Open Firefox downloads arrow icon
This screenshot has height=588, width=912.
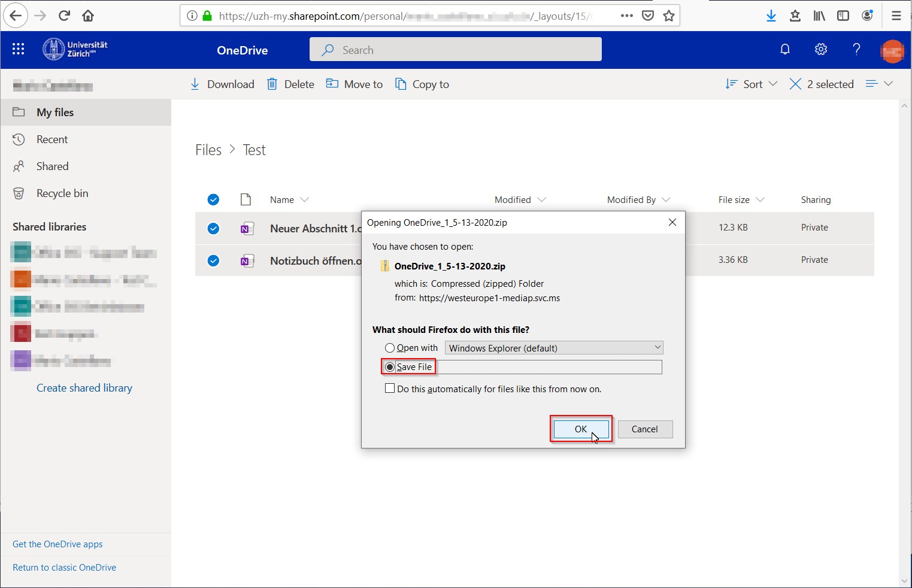(771, 16)
